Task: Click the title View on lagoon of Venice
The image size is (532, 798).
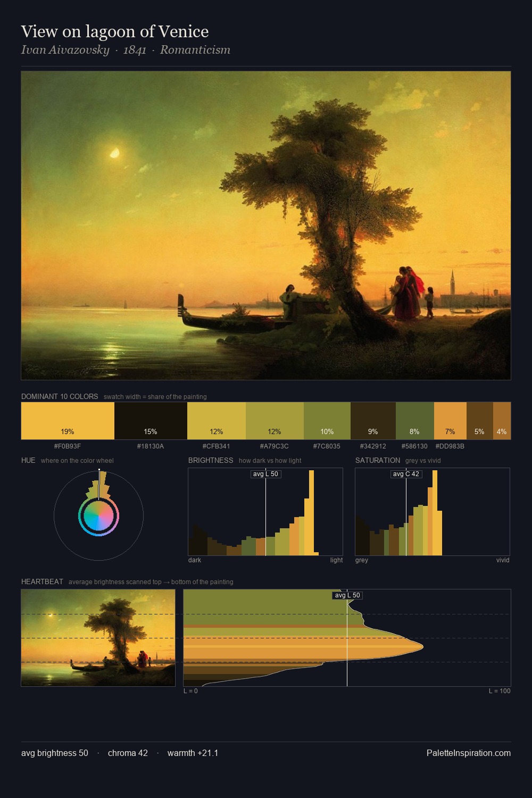Action: click(115, 32)
